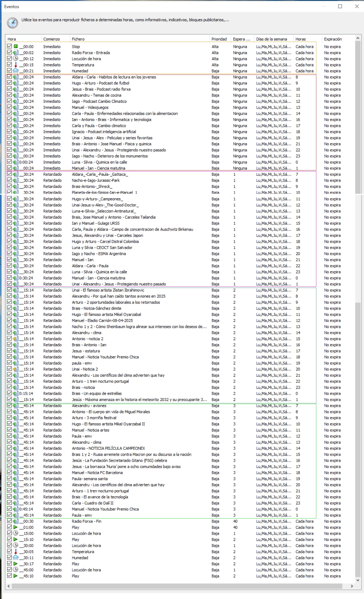Uncheck the Stop event checkbox at 00:00
Viewport: 364px width, 599px height.
pos(10,46)
